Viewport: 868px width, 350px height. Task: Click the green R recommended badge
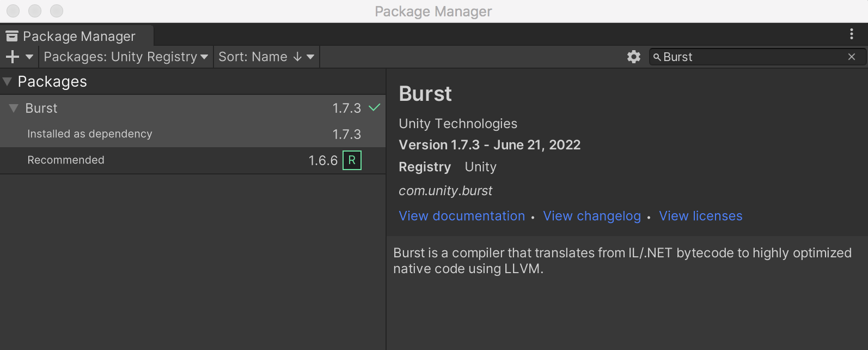(x=352, y=160)
